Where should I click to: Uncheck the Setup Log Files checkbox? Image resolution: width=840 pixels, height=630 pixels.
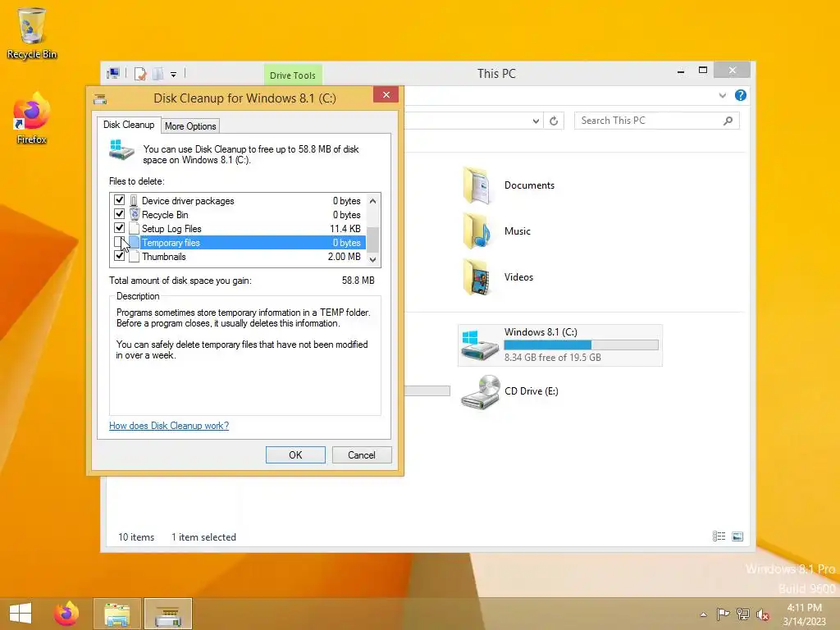[x=120, y=228]
